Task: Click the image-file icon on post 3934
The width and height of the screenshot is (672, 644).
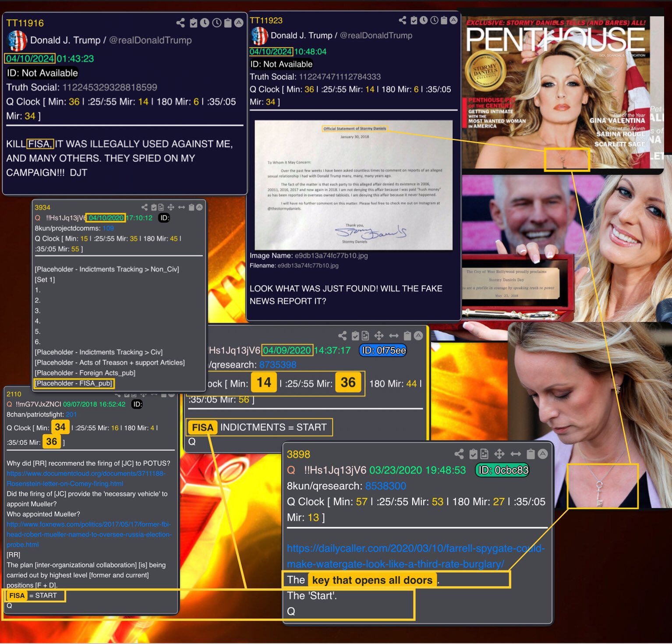Action: (x=161, y=207)
